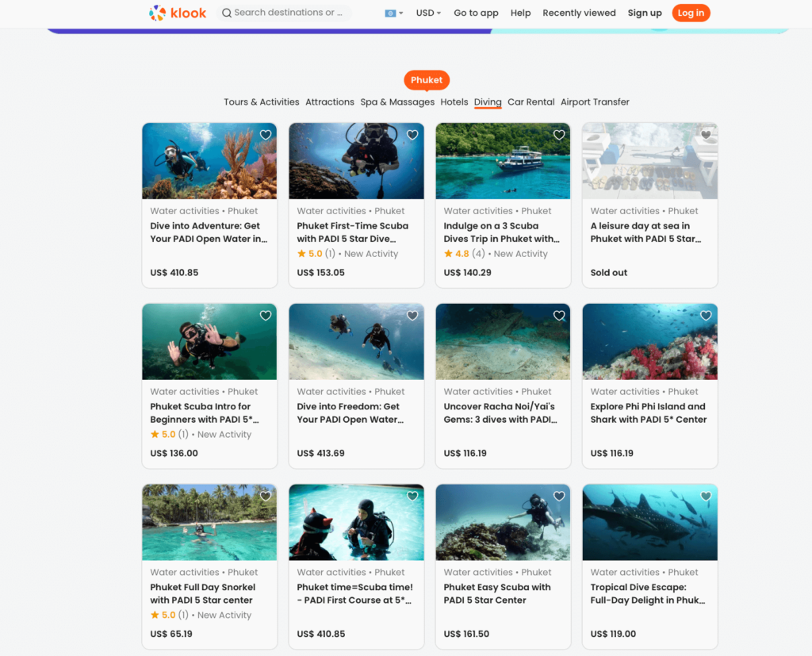Image resolution: width=812 pixels, height=656 pixels.
Task: Click the heart icon on sold-out "A leisure day at sea" card
Action: click(x=706, y=135)
